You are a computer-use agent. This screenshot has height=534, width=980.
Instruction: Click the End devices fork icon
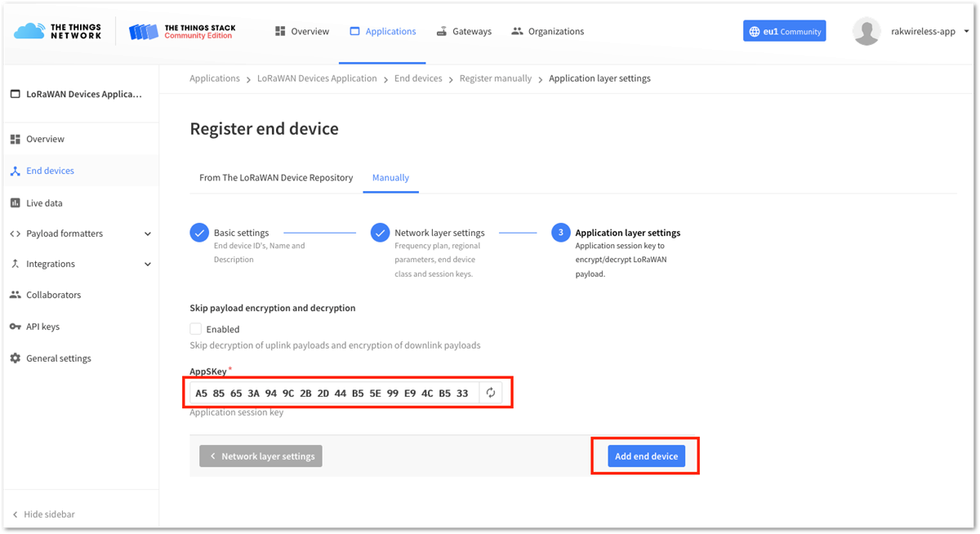(15, 171)
